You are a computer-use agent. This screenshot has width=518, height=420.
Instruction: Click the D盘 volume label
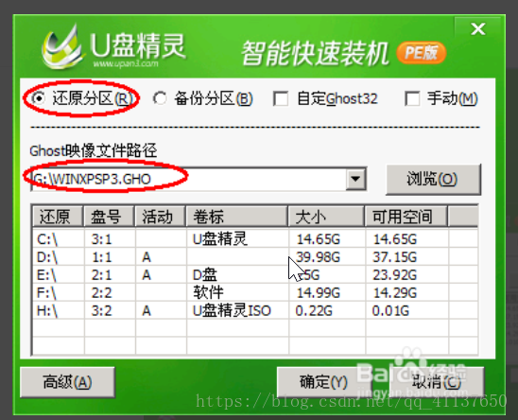click(205, 275)
